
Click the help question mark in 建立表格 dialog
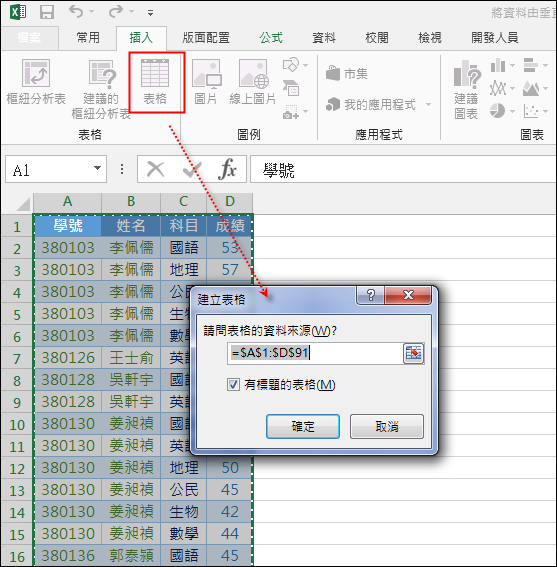point(371,295)
